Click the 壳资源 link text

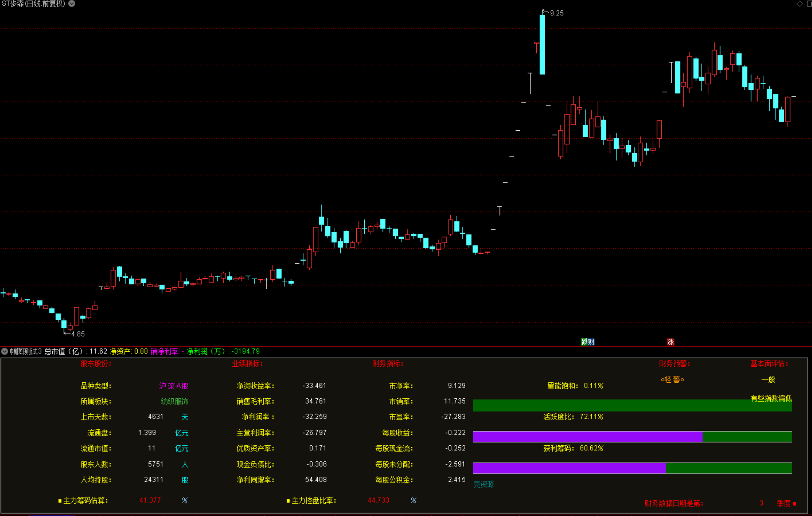click(483, 484)
